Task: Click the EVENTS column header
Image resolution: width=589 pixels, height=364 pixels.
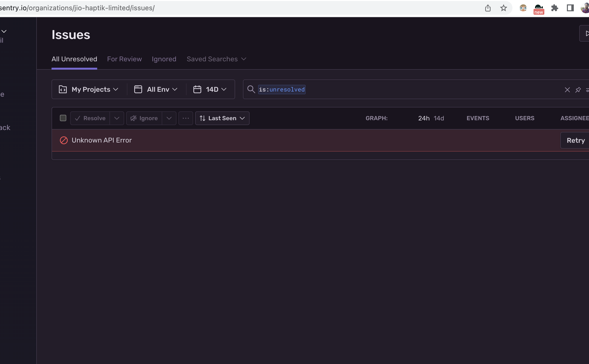Action: 478,118
